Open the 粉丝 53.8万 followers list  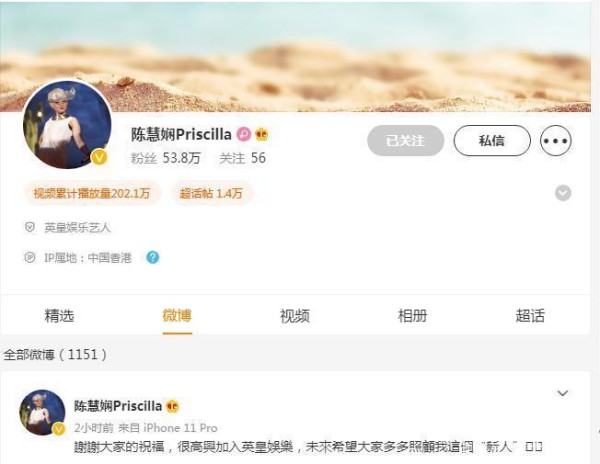[x=166, y=158]
